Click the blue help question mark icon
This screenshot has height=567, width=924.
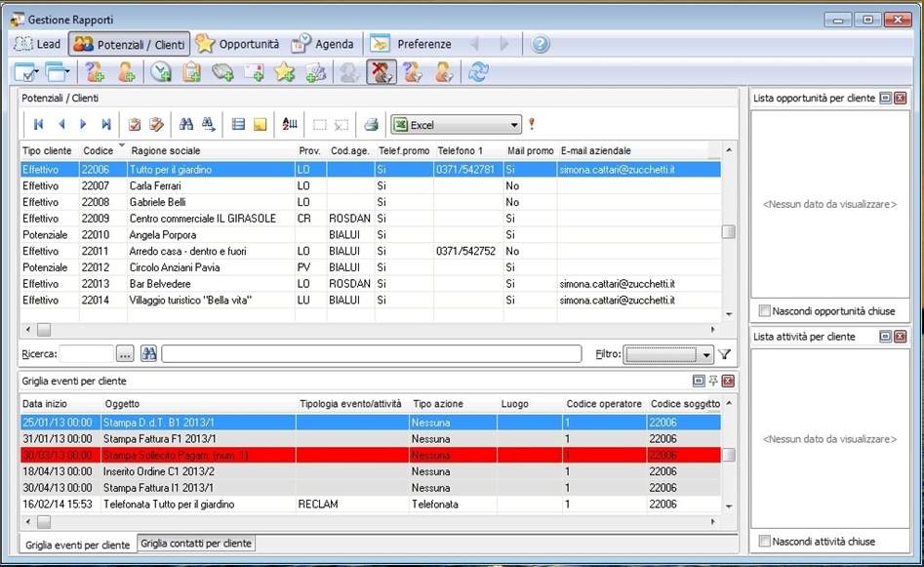540,44
